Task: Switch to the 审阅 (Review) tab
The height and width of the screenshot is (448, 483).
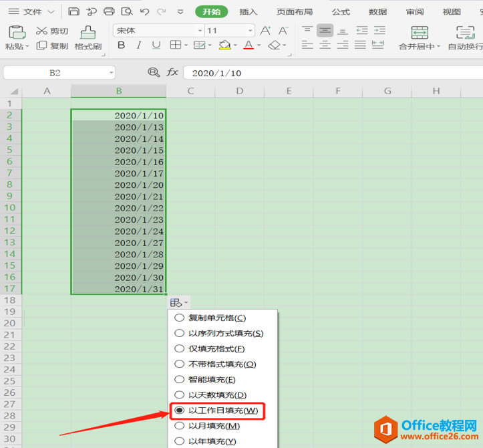Action: coord(415,12)
